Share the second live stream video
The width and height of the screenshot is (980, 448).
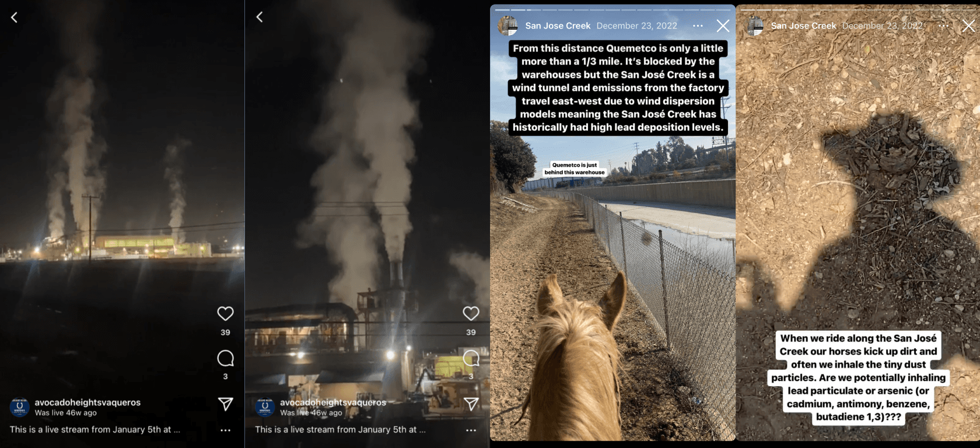(471, 404)
